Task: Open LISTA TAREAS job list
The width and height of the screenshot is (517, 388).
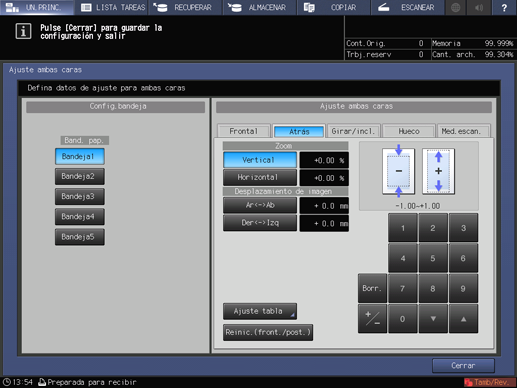Action: [113, 7]
